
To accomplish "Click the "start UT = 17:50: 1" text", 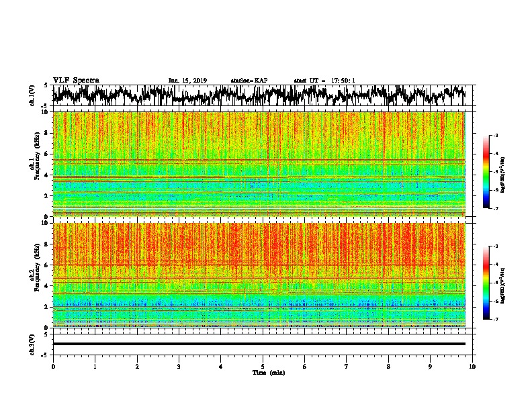I will (324, 81).
